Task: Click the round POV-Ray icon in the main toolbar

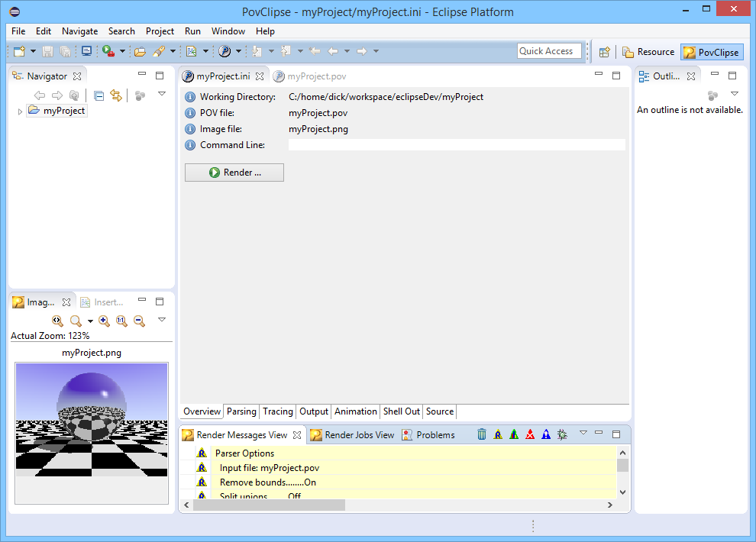Action: [225, 51]
